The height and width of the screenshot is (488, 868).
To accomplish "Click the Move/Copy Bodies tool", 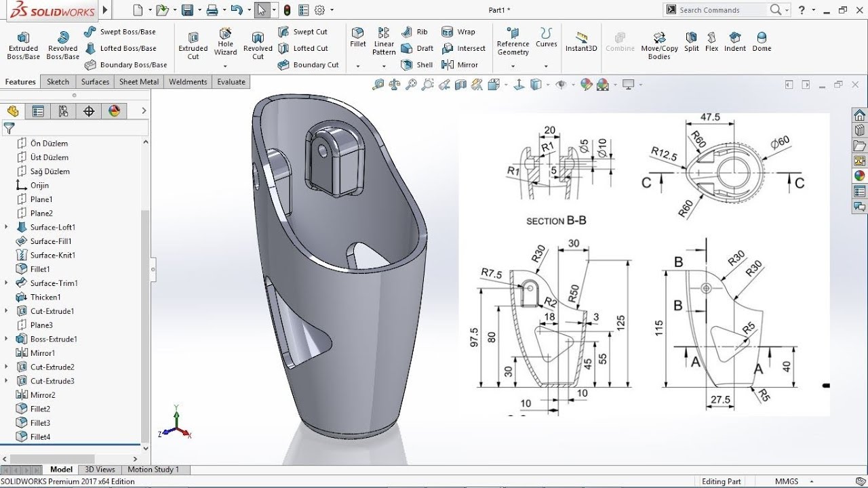I will [x=660, y=45].
